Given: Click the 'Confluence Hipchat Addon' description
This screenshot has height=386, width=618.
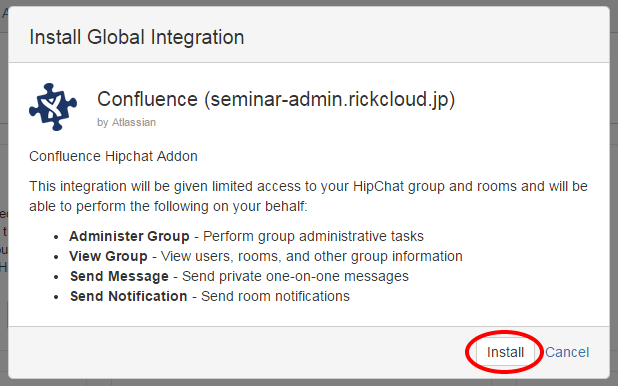Looking at the screenshot, I should pyautogui.click(x=113, y=157).
